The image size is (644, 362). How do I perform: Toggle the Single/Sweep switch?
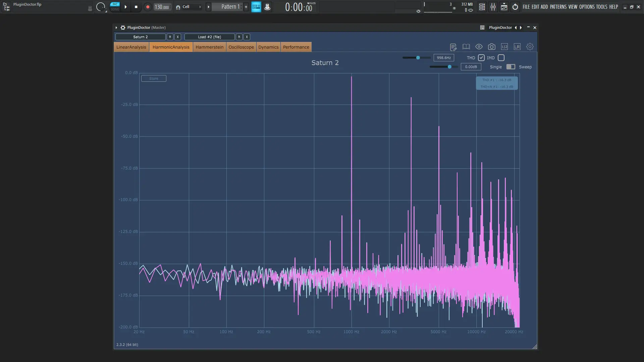511,67
